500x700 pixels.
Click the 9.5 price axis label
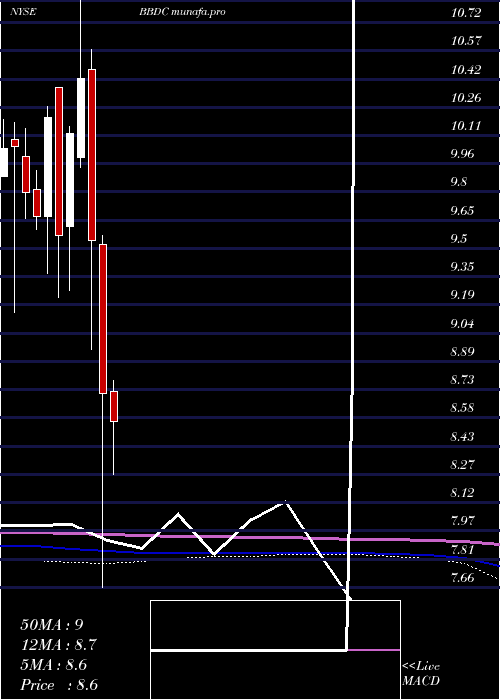[461, 238]
